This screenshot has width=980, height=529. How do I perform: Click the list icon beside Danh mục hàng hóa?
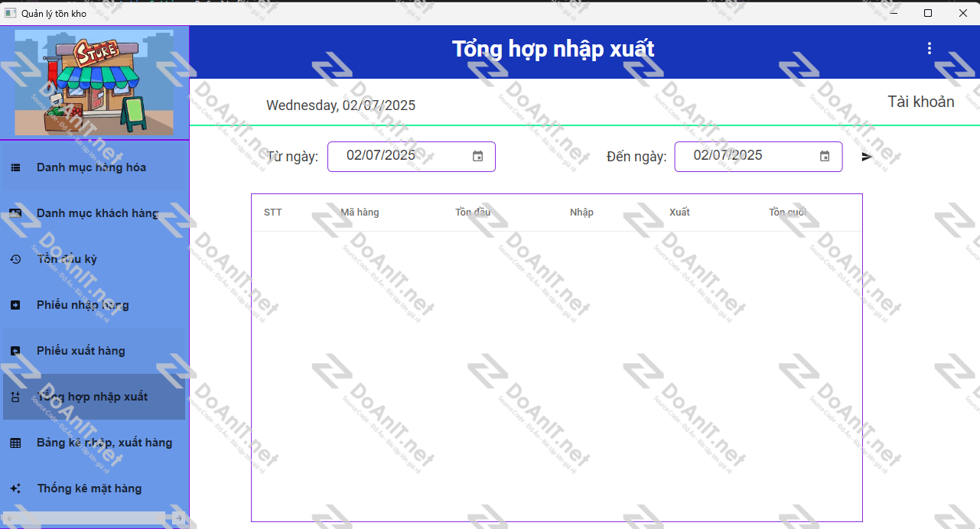15,167
